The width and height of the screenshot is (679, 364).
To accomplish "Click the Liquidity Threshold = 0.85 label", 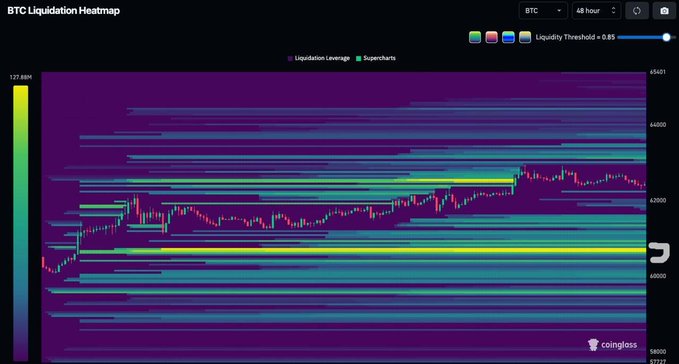I will coord(575,37).
